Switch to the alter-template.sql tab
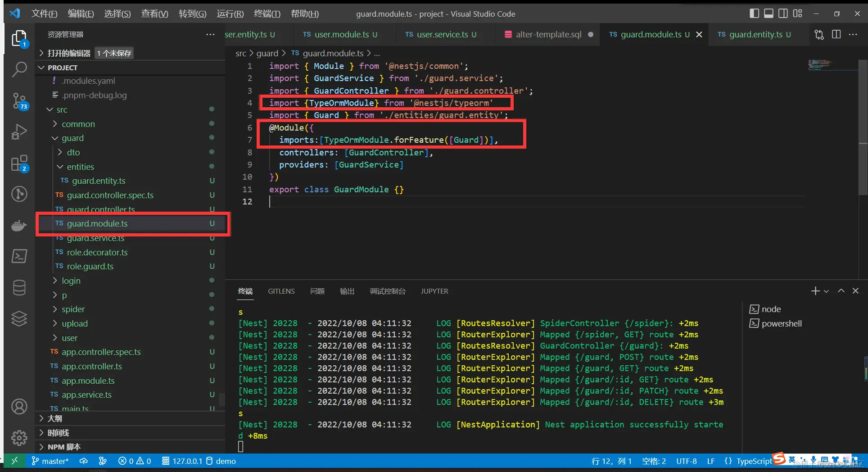The height and width of the screenshot is (472, 868). click(548, 34)
